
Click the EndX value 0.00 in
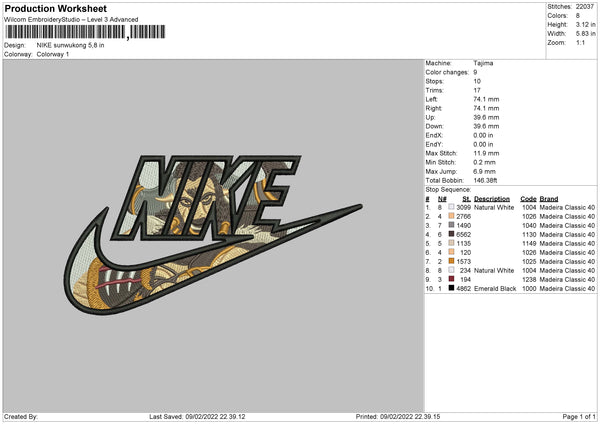(x=483, y=135)
